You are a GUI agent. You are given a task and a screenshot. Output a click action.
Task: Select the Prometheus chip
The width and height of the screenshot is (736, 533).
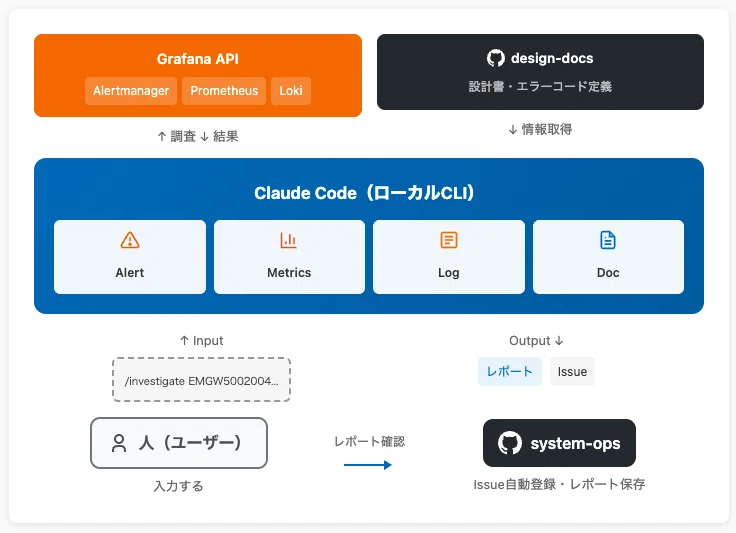point(224,91)
